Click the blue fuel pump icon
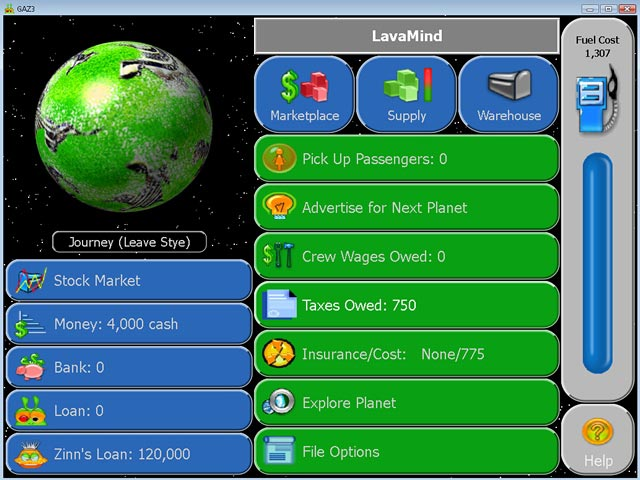The width and height of the screenshot is (640, 480). [x=597, y=99]
